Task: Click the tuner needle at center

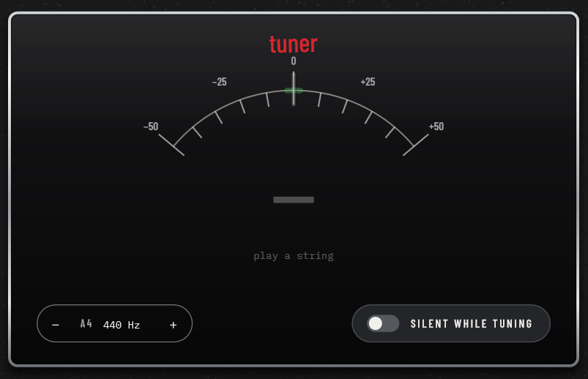Action: tap(294, 89)
